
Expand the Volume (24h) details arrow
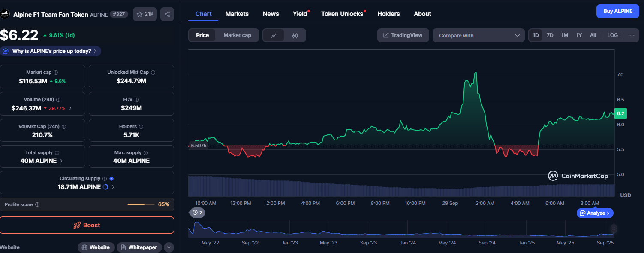(70, 108)
